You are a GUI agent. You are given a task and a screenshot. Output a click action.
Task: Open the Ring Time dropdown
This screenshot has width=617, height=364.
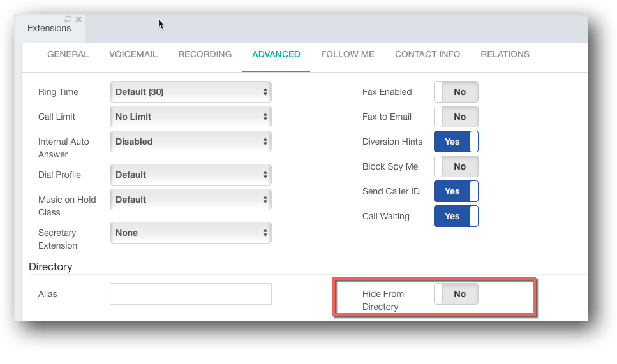pos(191,92)
